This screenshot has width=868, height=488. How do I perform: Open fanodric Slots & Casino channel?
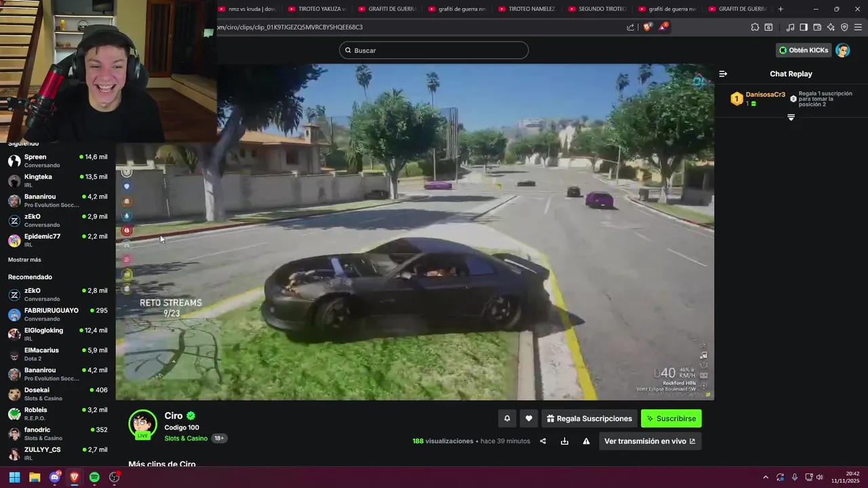(x=58, y=433)
